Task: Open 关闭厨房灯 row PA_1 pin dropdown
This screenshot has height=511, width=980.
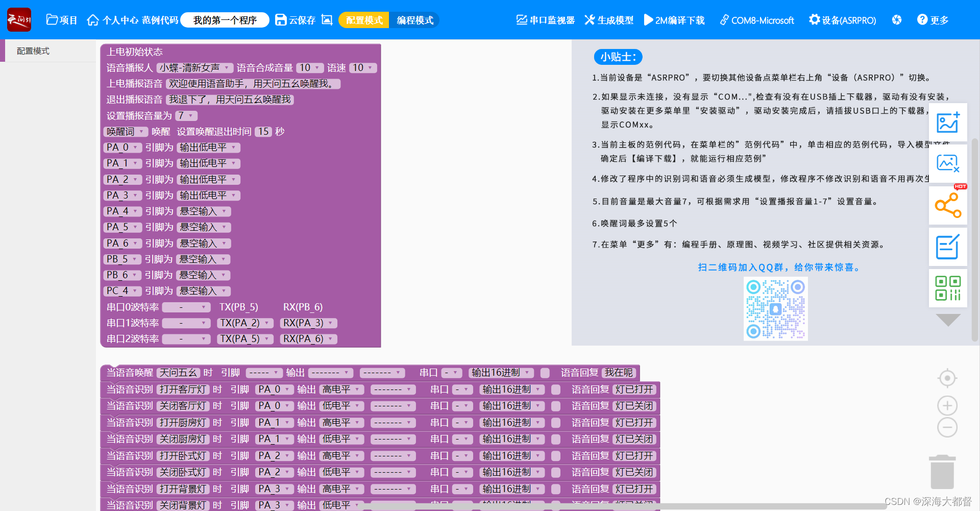Action: (x=274, y=440)
